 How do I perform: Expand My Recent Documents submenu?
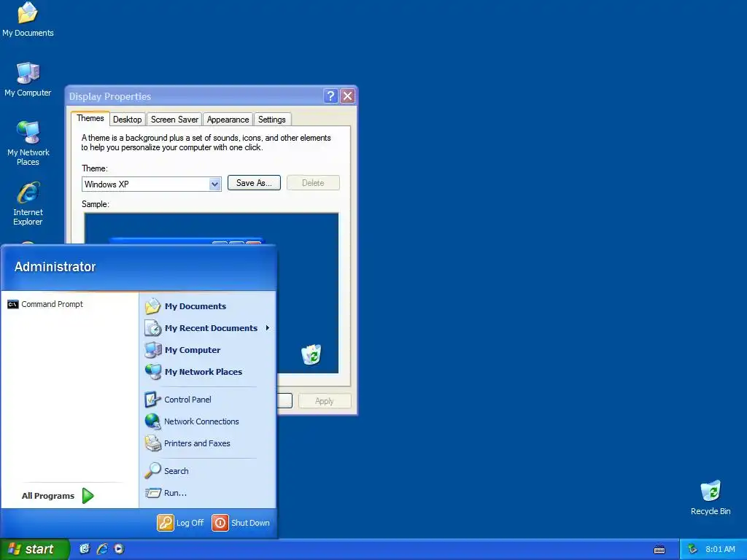209,328
